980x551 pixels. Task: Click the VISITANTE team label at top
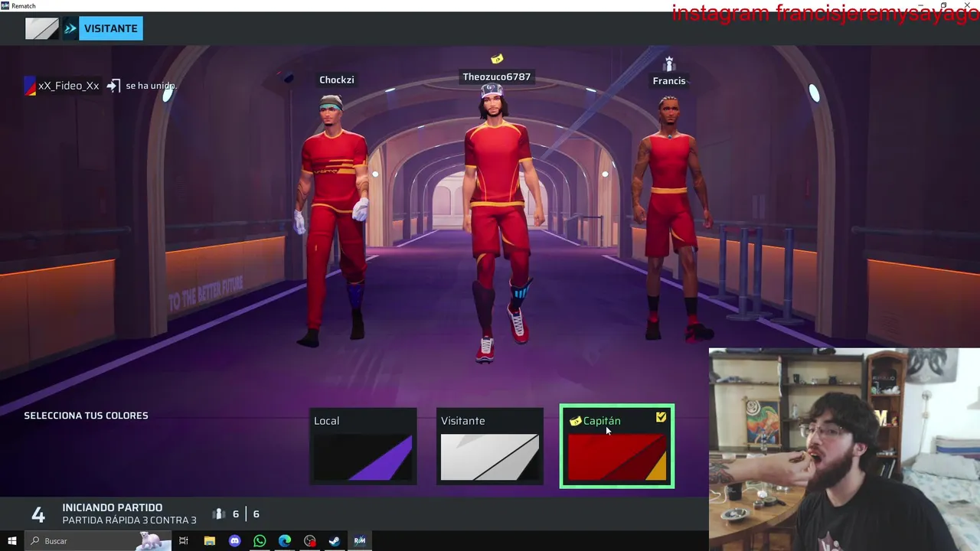[111, 28]
